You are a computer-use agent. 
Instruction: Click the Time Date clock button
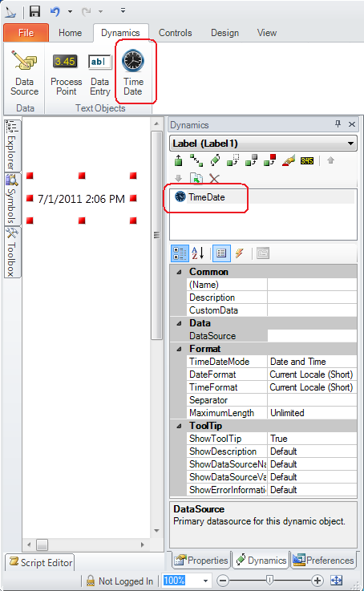tap(133, 73)
